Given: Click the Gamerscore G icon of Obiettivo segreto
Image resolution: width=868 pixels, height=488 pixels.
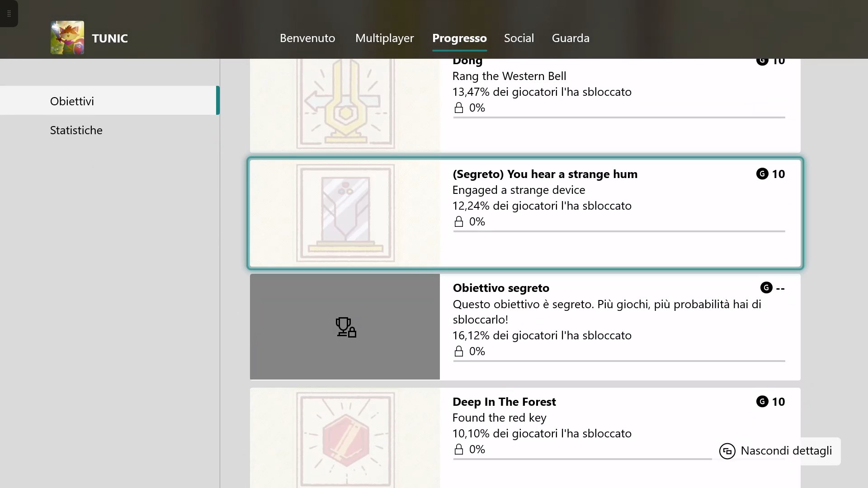Looking at the screenshot, I should pos(766,288).
